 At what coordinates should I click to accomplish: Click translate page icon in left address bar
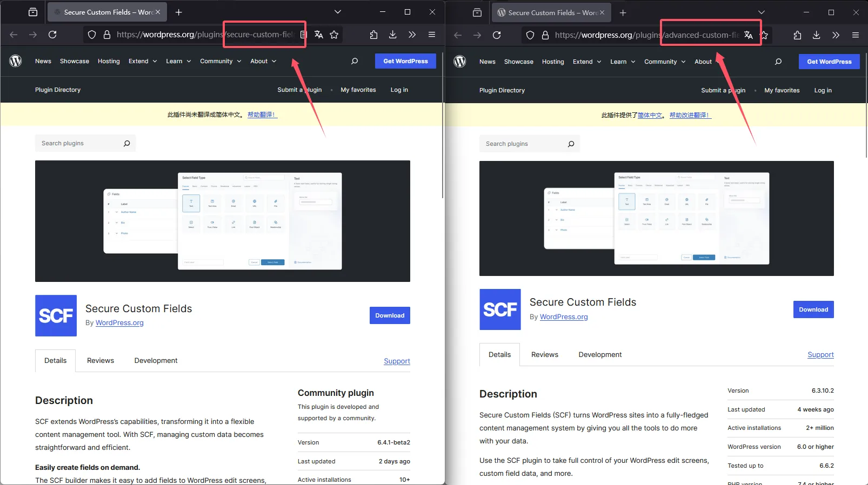click(x=319, y=35)
